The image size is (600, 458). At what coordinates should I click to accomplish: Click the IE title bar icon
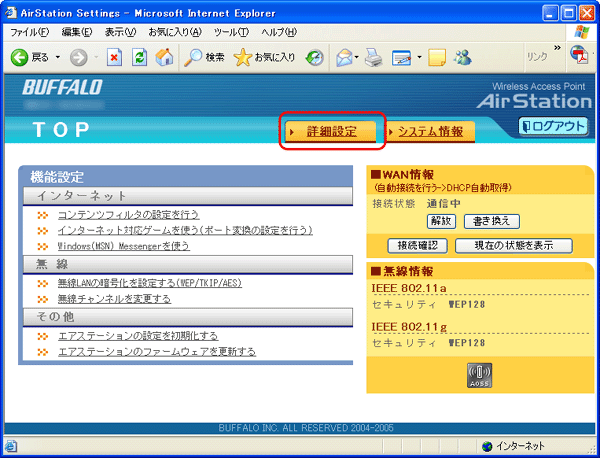[x=10, y=13]
